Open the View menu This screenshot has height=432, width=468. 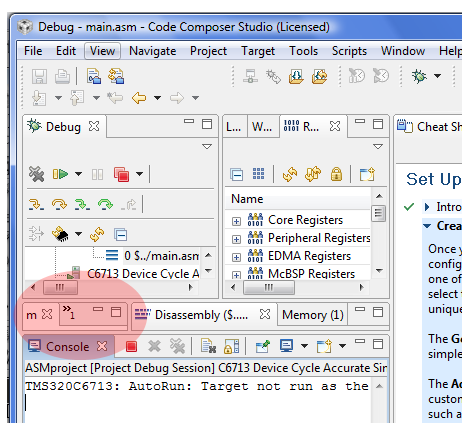102,51
